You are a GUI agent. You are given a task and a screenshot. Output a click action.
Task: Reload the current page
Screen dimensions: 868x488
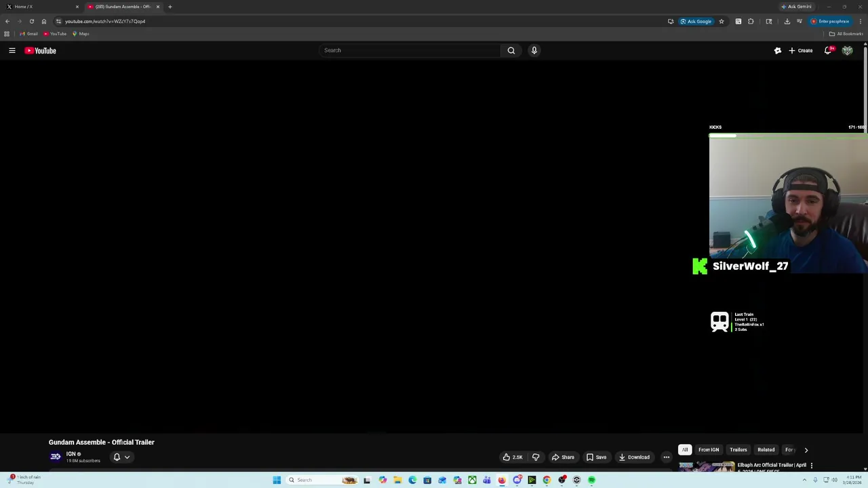click(32, 21)
